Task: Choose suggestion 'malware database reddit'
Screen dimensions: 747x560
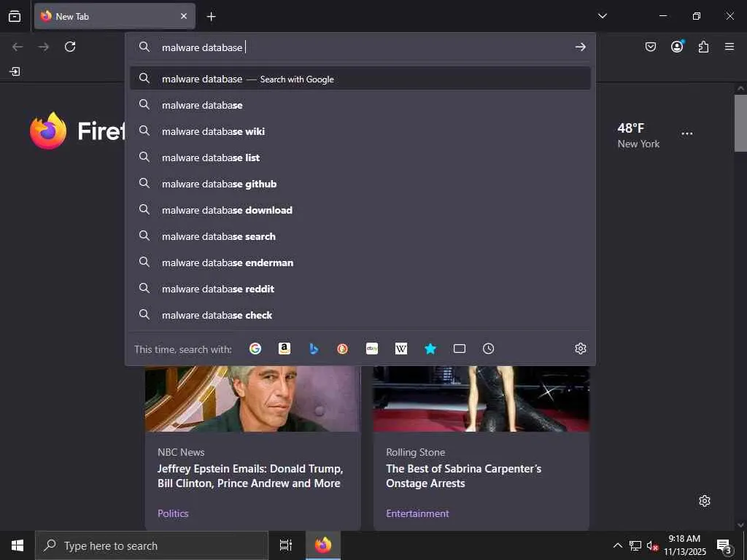Action: [360, 288]
